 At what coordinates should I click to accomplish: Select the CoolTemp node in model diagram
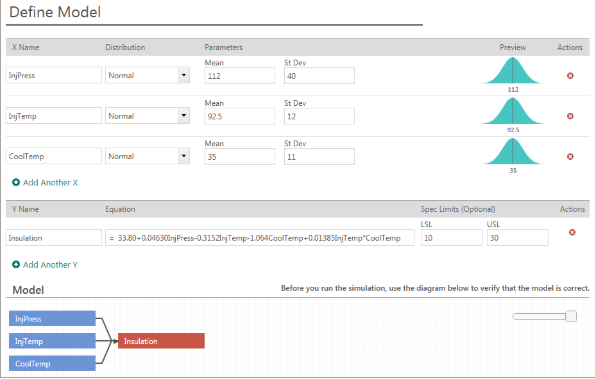[52, 363]
